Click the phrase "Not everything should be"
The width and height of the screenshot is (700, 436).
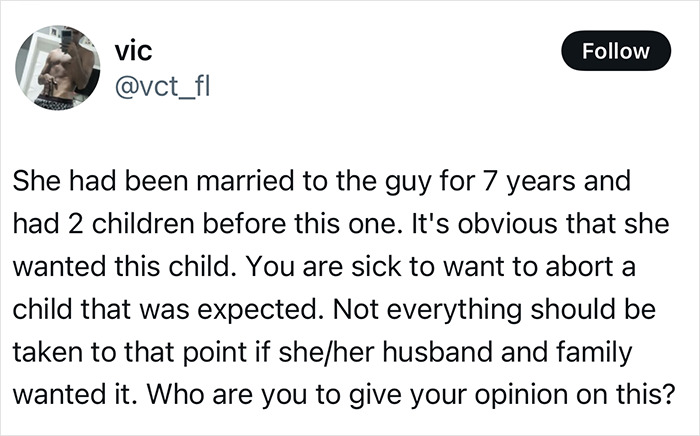coord(528,310)
